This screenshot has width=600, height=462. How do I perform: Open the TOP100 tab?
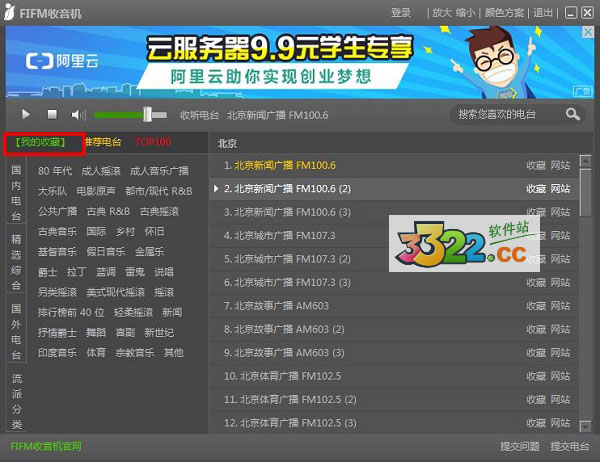(153, 143)
